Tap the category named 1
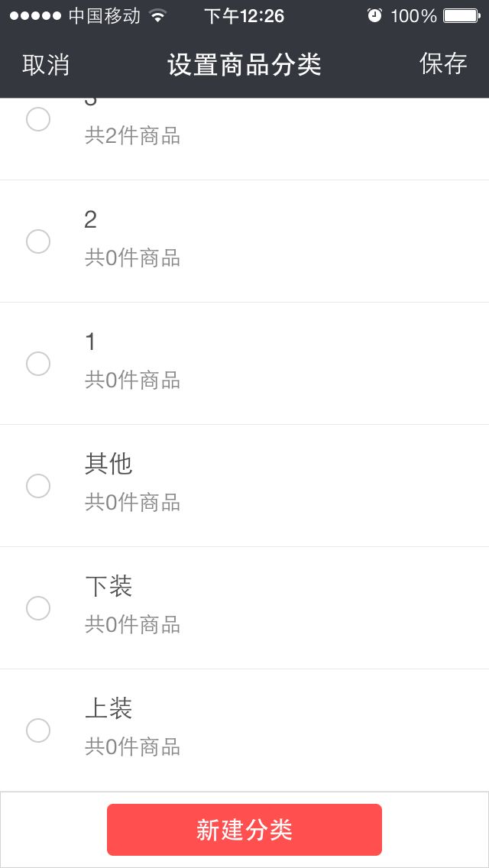The height and width of the screenshot is (868, 489). point(91,342)
